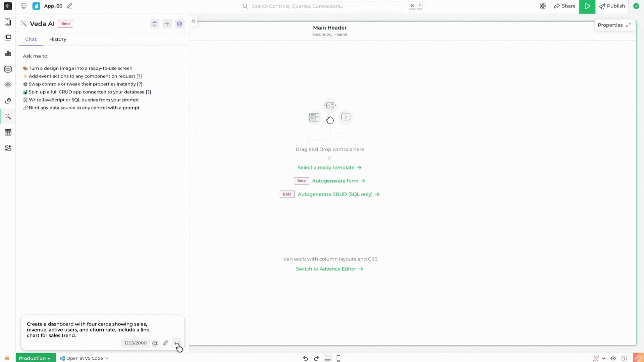Toggle the debugger bug icon at bottom left
This screenshot has width=644, height=362.
point(7,358)
